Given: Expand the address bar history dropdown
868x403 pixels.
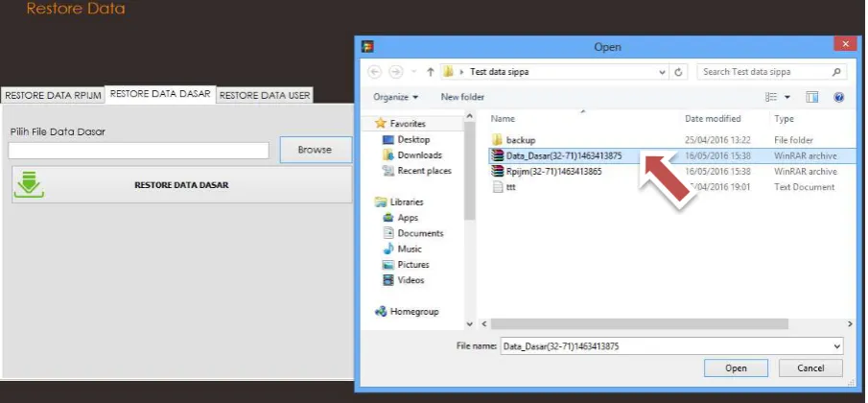Looking at the screenshot, I should click(x=662, y=72).
